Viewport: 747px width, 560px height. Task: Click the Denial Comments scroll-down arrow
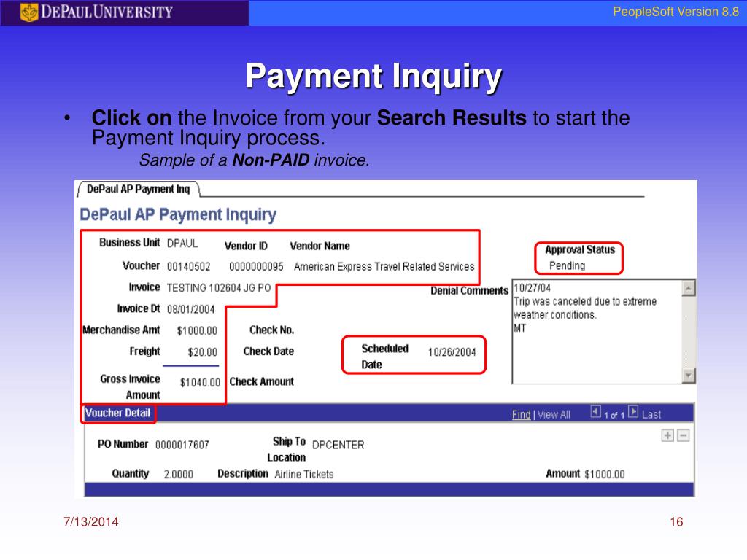click(x=689, y=375)
